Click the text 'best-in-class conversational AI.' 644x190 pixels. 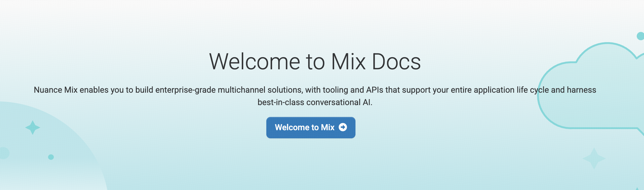[315, 102]
